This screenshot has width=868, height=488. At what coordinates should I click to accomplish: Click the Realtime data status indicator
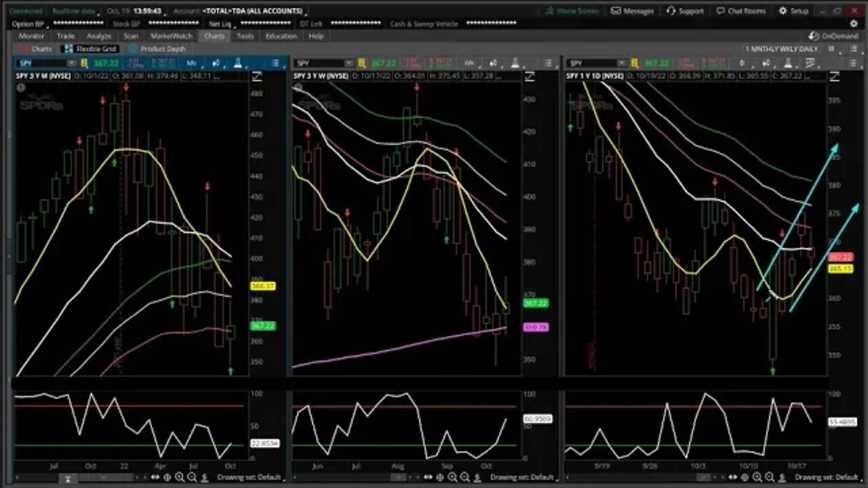click(73, 11)
